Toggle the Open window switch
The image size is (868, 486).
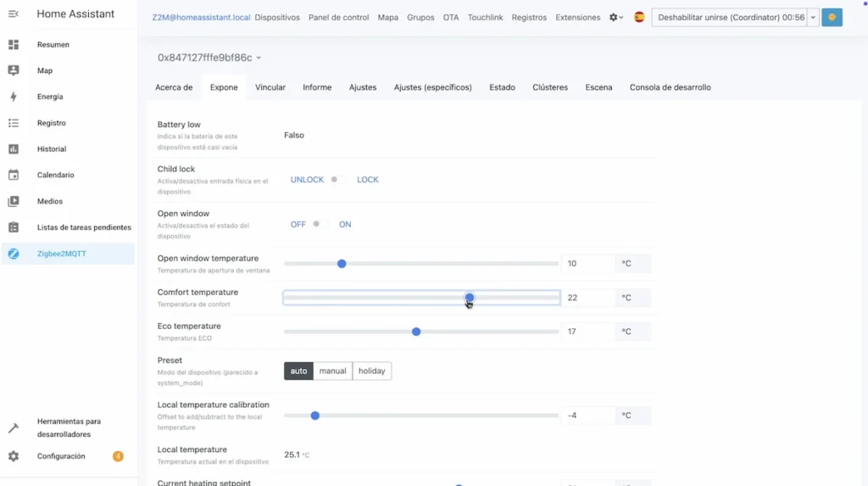click(x=320, y=225)
